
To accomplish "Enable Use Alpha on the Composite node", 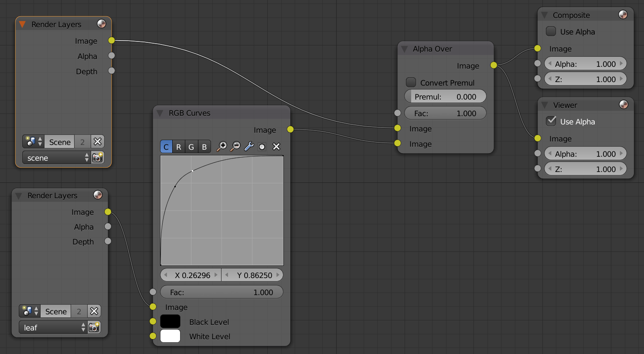I will click(551, 31).
